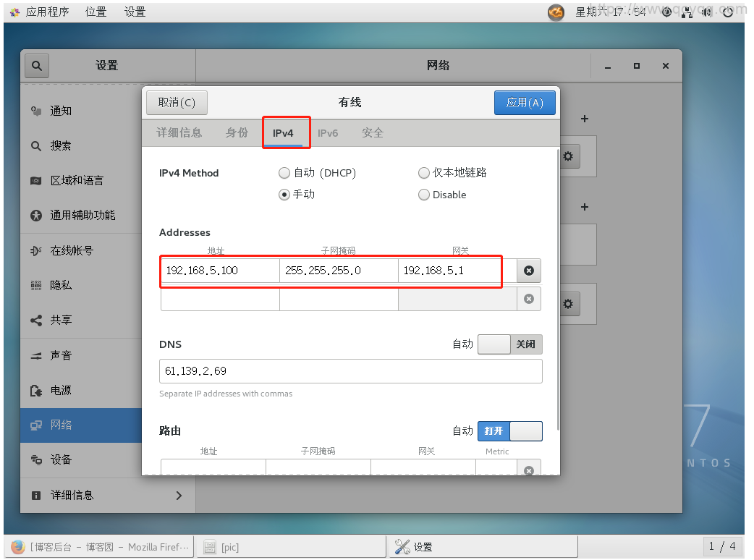Toggle the DNS automatic switch
The image size is (754, 560).
pyautogui.click(x=509, y=344)
